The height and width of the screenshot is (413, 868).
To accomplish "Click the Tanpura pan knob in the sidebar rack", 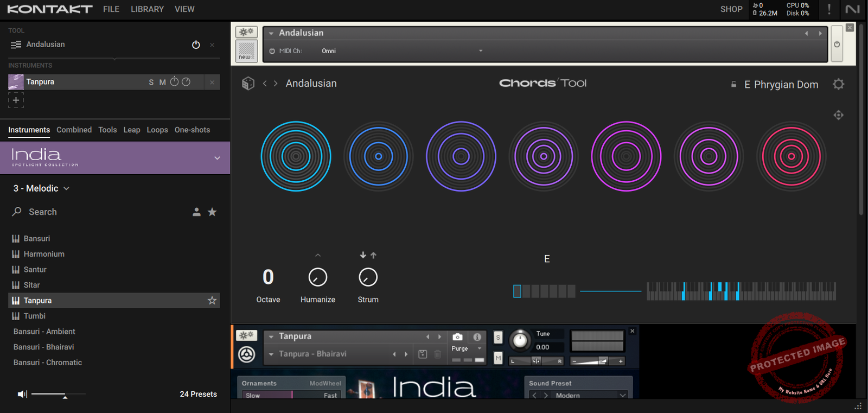I will [x=186, y=82].
